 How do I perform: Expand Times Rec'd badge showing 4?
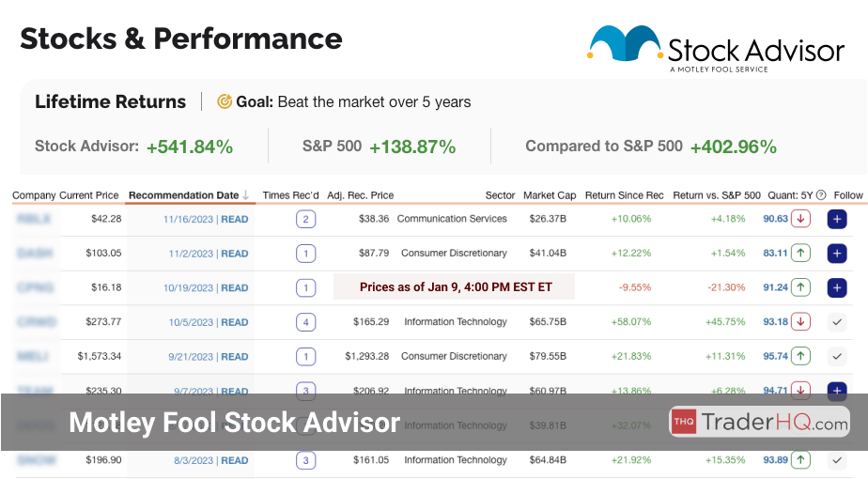[305, 322]
